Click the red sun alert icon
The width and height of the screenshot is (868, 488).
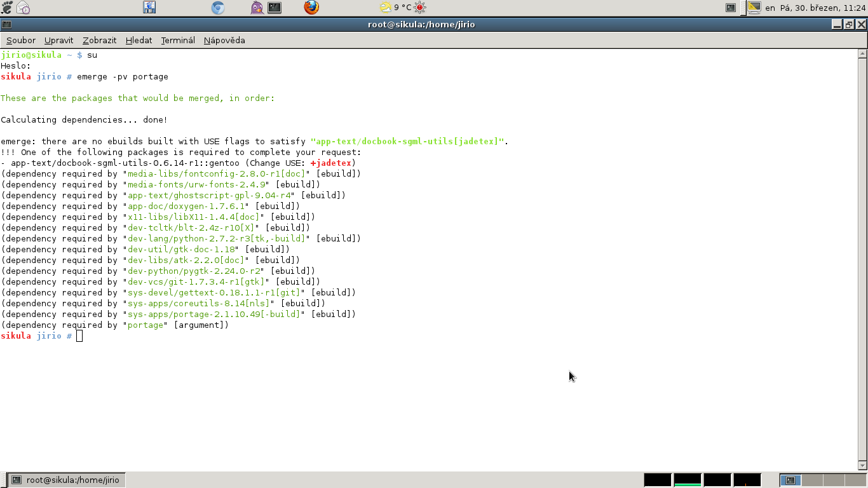coord(419,8)
